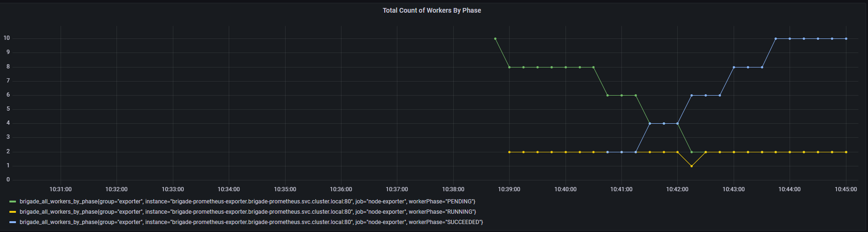Screen dimensions: 868x232
Task: Click the 10:45:00 time axis label
Action: point(845,189)
